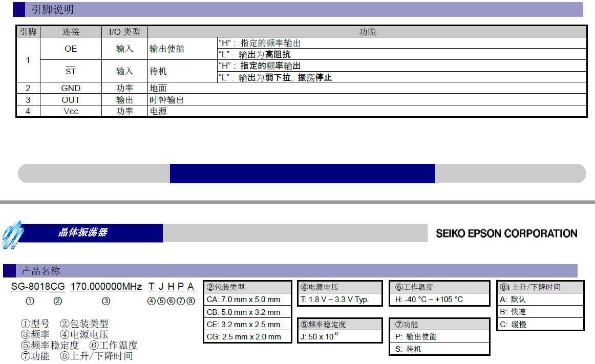Click the OUT connection cell
This screenshot has width=595, height=364.
(71, 100)
